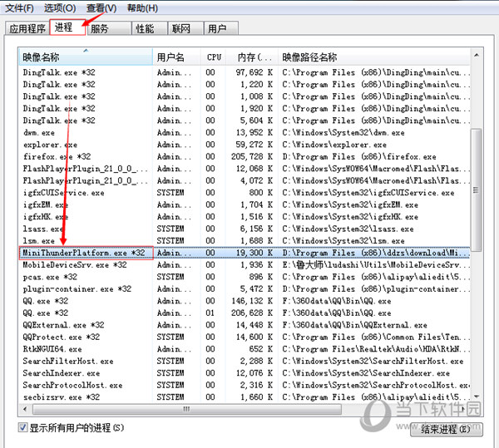This screenshot has height=448, width=499.
Task: Sort by 映像名称 column header
Action: click(x=86, y=57)
